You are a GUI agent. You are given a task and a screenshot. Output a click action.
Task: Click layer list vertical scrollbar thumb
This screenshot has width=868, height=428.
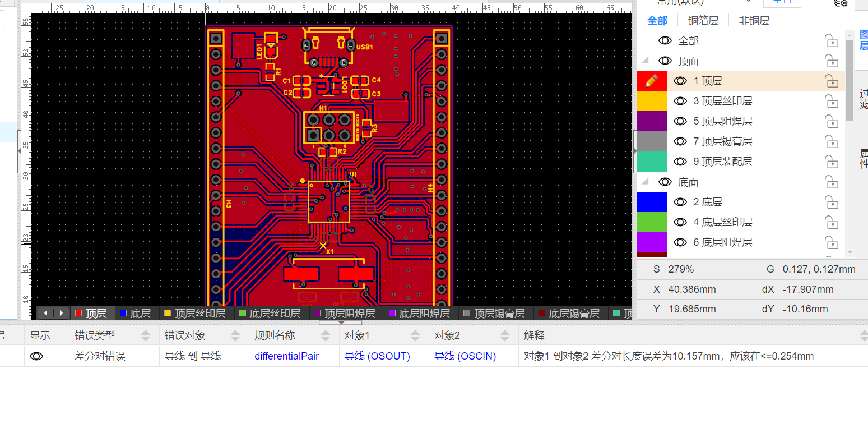[850, 80]
